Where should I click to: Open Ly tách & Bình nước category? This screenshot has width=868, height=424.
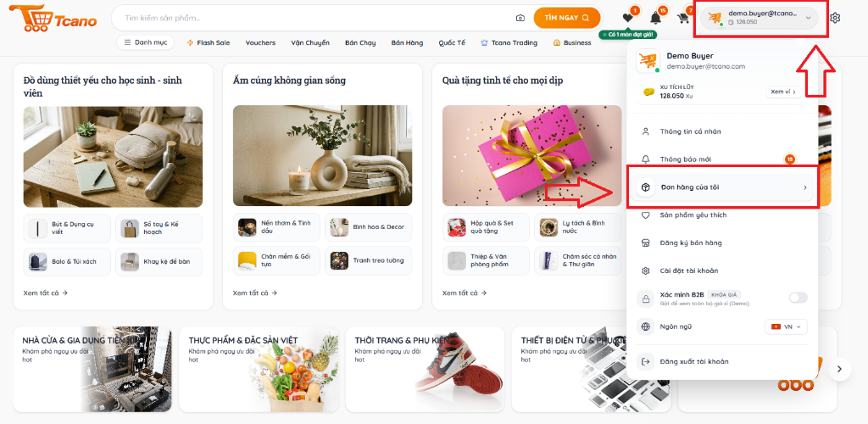click(578, 227)
